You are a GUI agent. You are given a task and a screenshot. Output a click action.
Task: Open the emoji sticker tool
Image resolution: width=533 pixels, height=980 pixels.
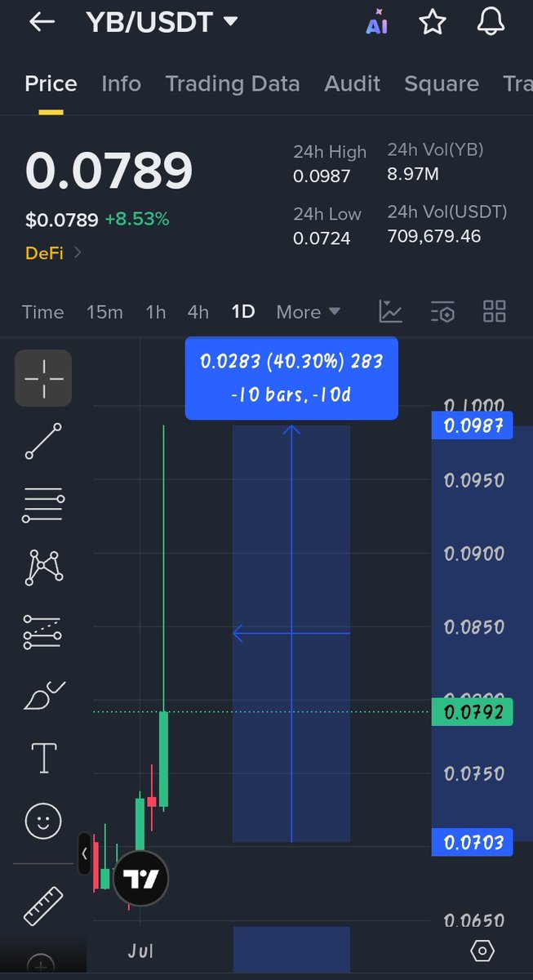(43, 820)
